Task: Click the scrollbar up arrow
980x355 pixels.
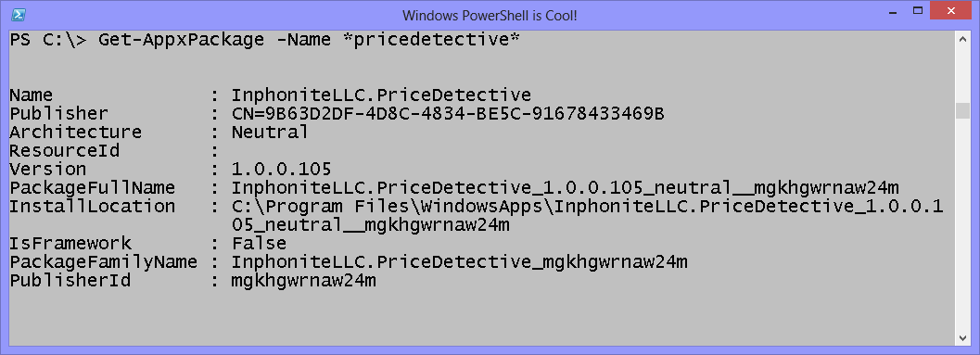Action: [x=962, y=38]
